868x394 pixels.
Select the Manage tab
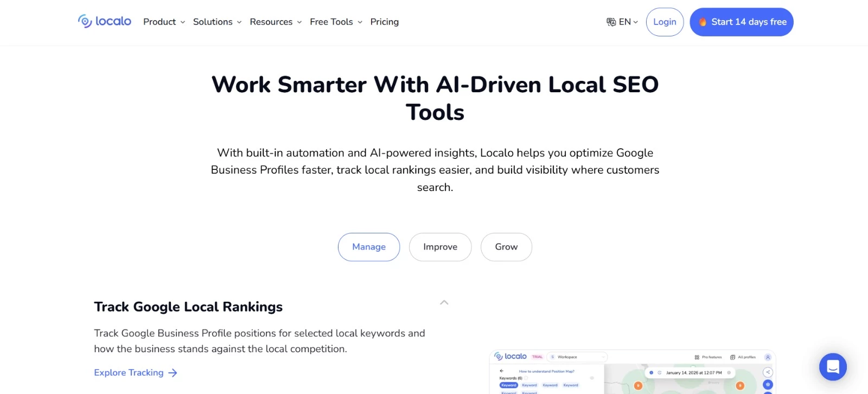369,247
